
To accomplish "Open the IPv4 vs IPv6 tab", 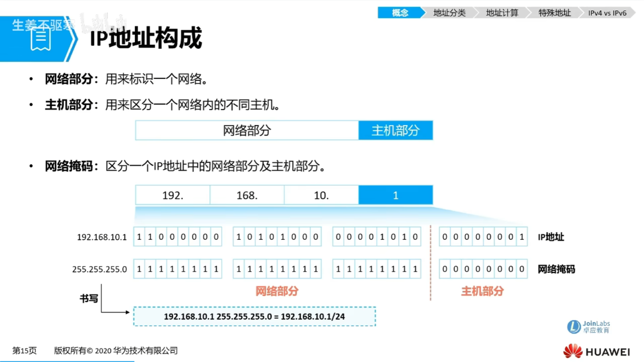I will (607, 13).
